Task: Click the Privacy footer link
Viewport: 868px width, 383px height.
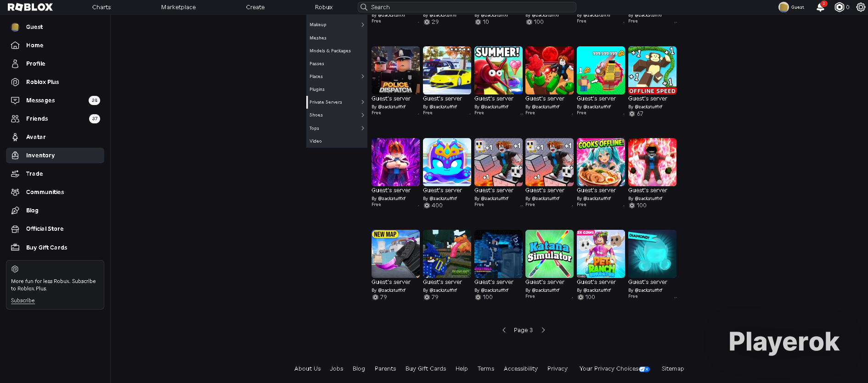Action: pyautogui.click(x=558, y=369)
